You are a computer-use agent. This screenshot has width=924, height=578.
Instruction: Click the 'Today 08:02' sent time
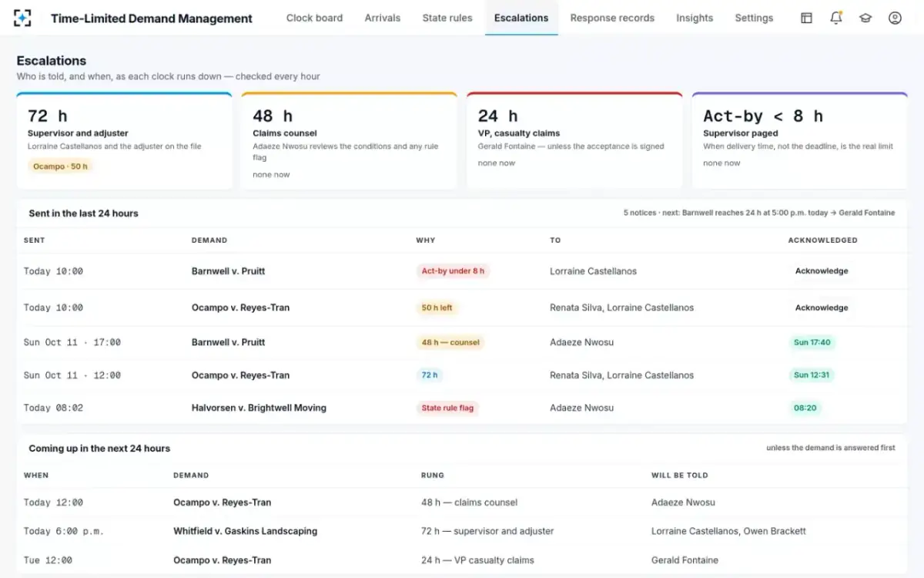click(53, 408)
